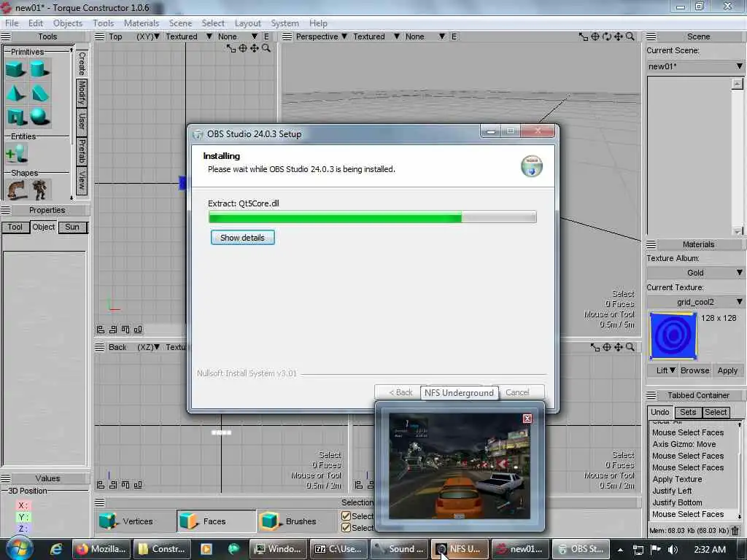Open the Back viewport menu icon
This screenshot has width=747, height=560.
click(99, 347)
